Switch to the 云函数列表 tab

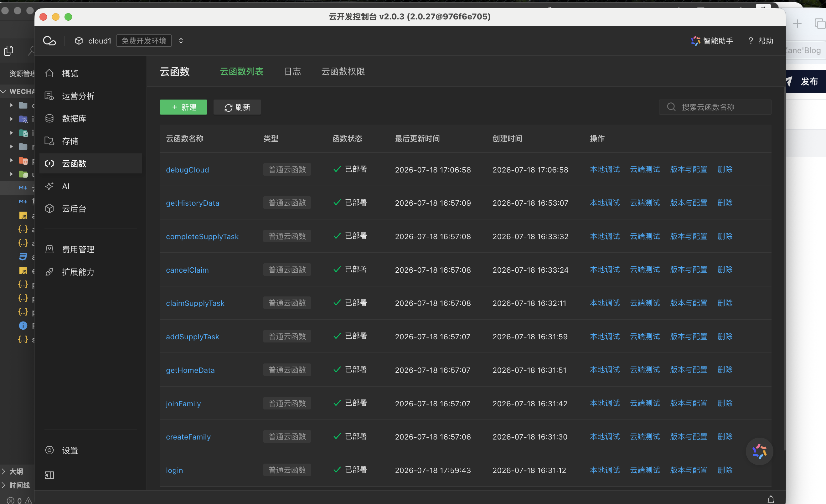click(x=242, y=71)
